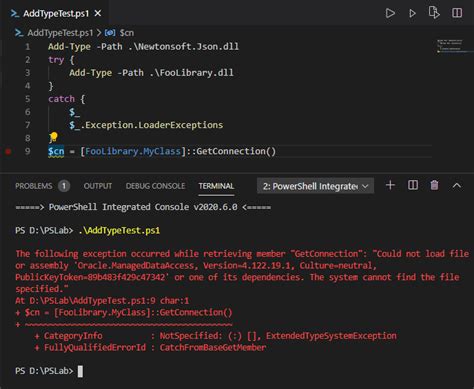Split the editor right
The image size is (474, 389).
click(x=457, y=13)
